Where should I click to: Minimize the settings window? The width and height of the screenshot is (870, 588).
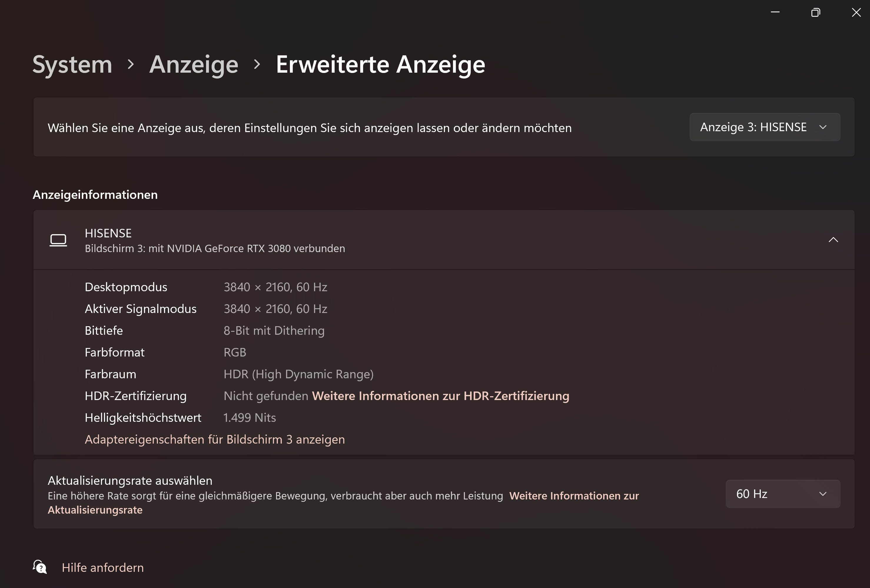coord(775,12)
